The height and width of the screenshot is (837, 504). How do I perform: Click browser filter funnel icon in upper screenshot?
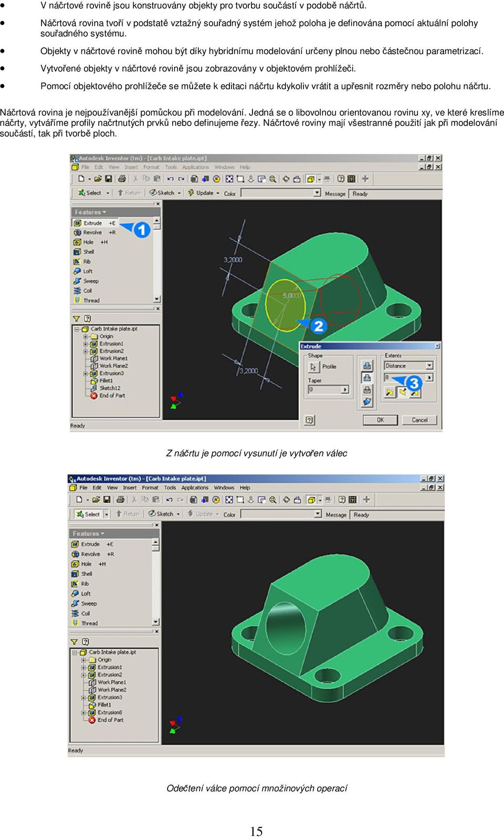(76, 318)
